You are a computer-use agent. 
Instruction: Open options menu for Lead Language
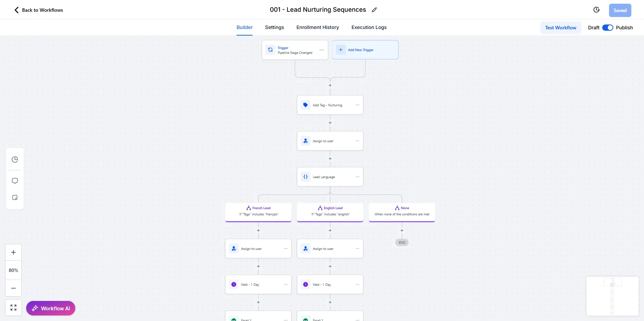click(357, 177)
